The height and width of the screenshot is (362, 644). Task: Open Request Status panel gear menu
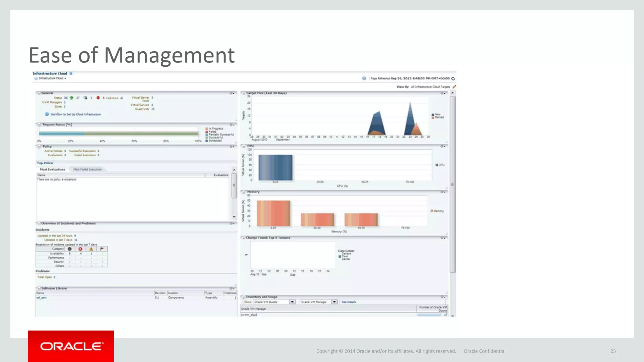[x=232, y=125]
